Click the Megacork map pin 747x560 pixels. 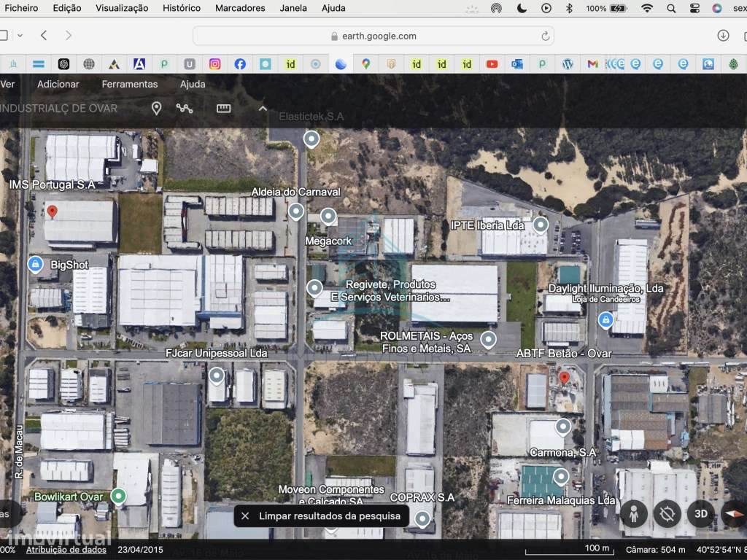(328, 217)
